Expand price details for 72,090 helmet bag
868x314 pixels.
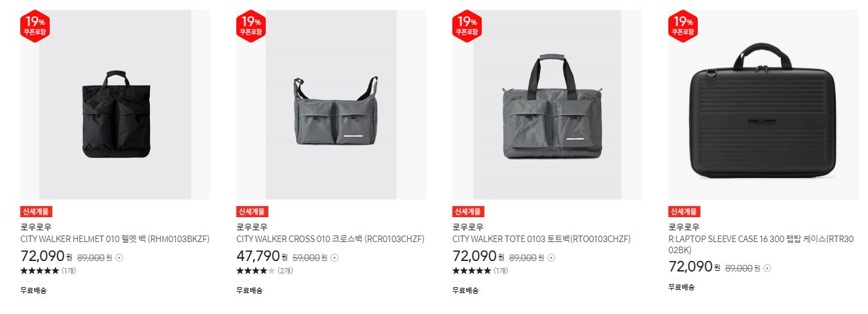(x=119, y=258)
